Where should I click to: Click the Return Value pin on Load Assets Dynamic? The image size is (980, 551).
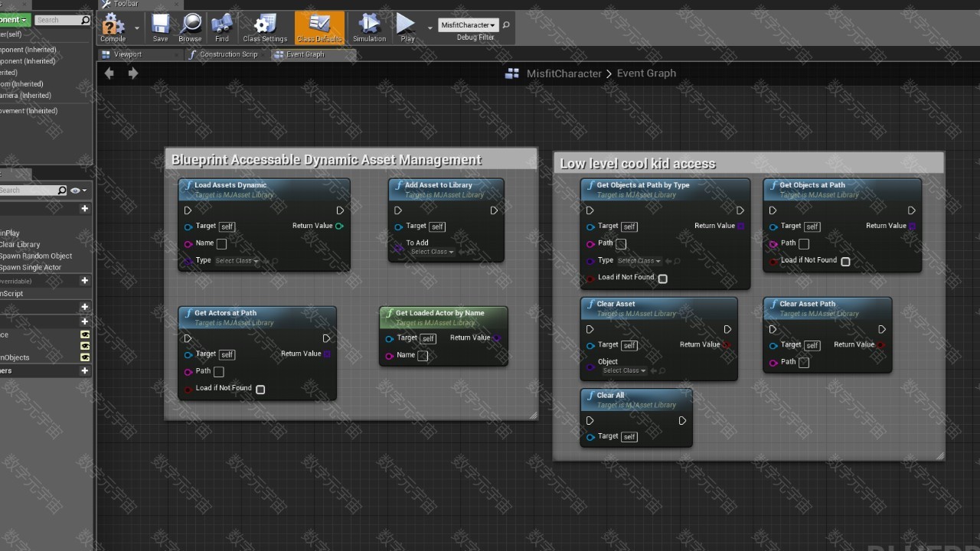click(x=339, y=226)
